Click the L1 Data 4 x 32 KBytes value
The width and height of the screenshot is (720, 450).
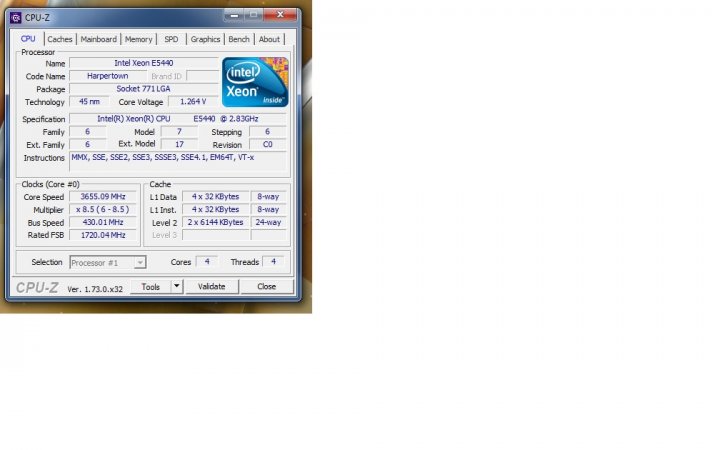point(215,197)
